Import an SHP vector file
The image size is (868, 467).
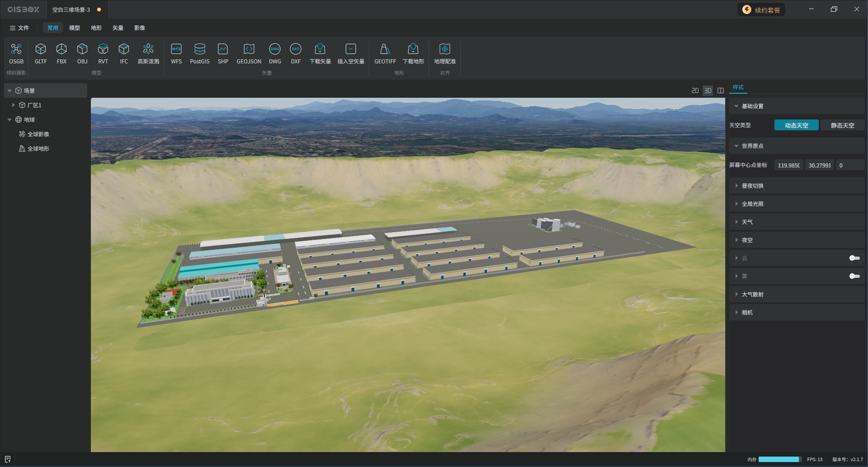223,53
